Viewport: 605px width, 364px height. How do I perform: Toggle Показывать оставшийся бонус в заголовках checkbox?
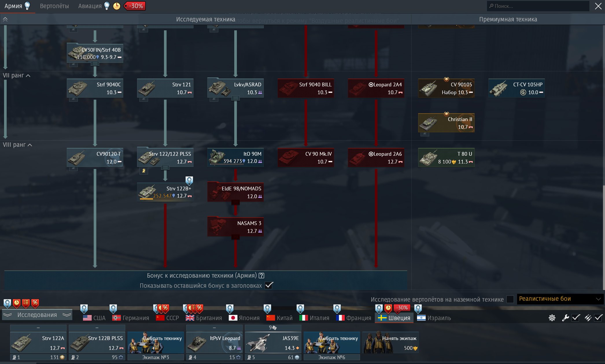point(269,285)
